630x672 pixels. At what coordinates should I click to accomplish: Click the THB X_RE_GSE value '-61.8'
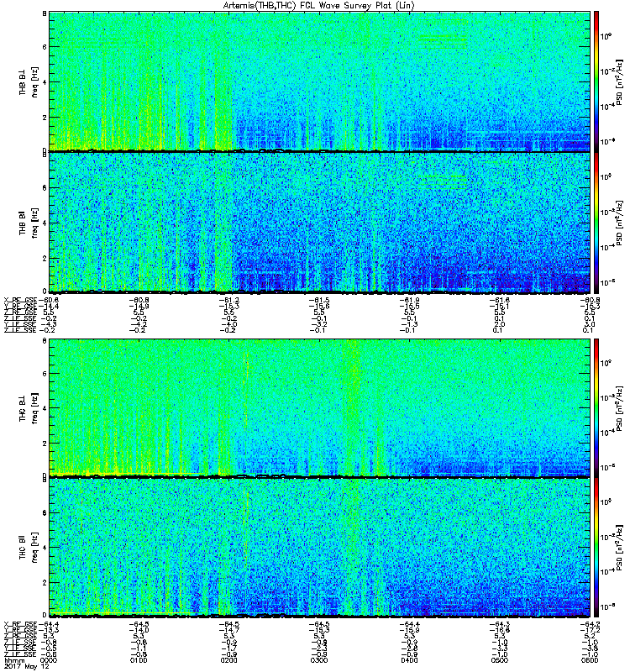point(499,301)
